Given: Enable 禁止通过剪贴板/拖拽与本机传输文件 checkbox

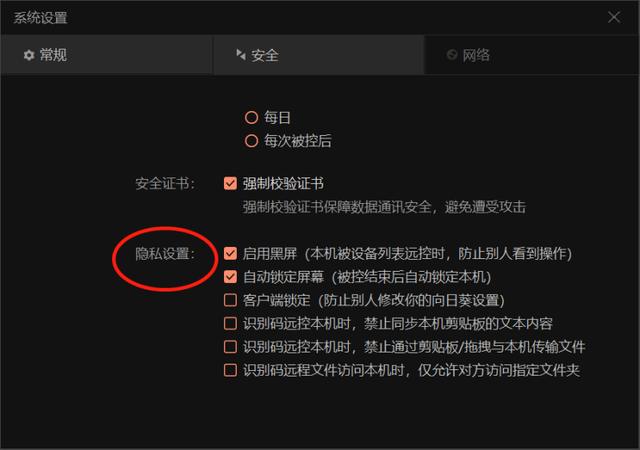Looking at the screenshot, I should [x=230, y=347].
